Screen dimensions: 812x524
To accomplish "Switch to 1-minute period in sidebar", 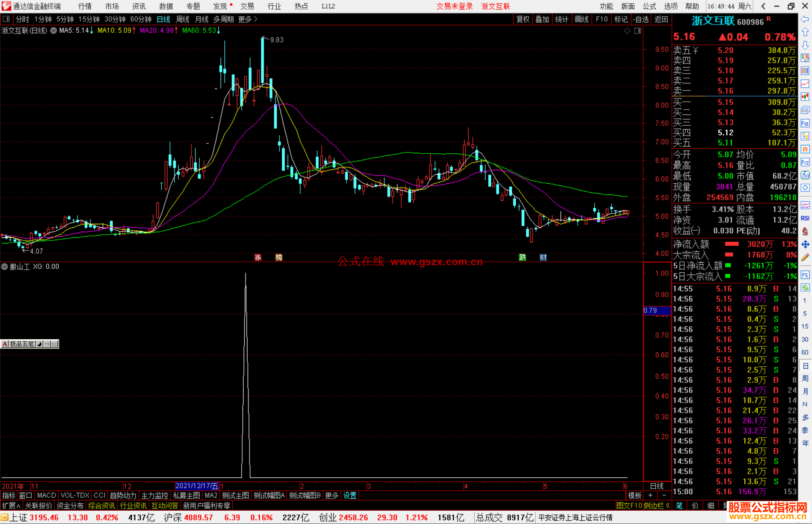I will tap(805, 301).
